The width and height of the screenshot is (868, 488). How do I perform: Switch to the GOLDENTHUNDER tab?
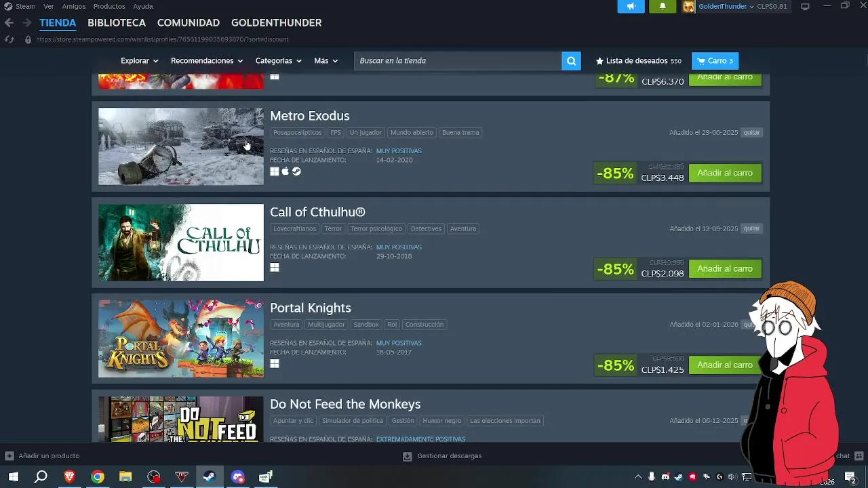coord(277,22)
